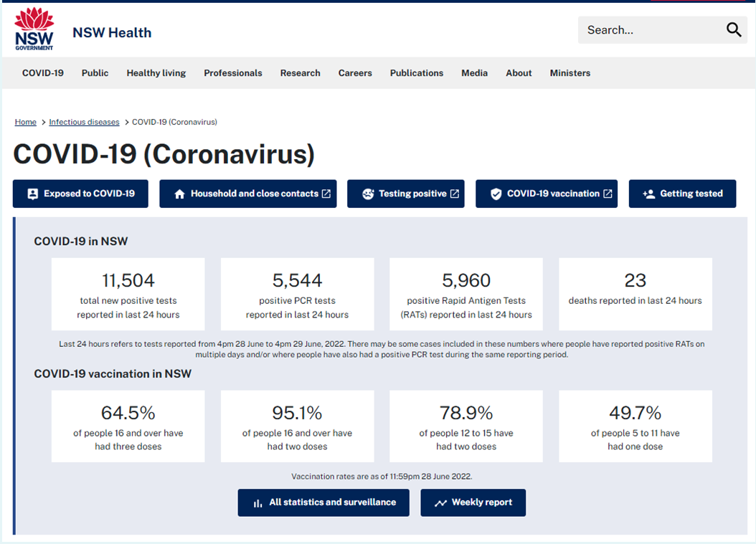Click the 64.5% three doses card
Image resolution: width=756 pixels, height=544 pixels.
pos(128,426)
